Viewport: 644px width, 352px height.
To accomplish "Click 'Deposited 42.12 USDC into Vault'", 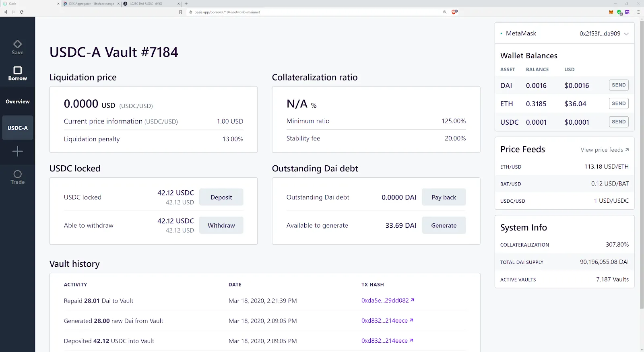I will coord(109,341).
